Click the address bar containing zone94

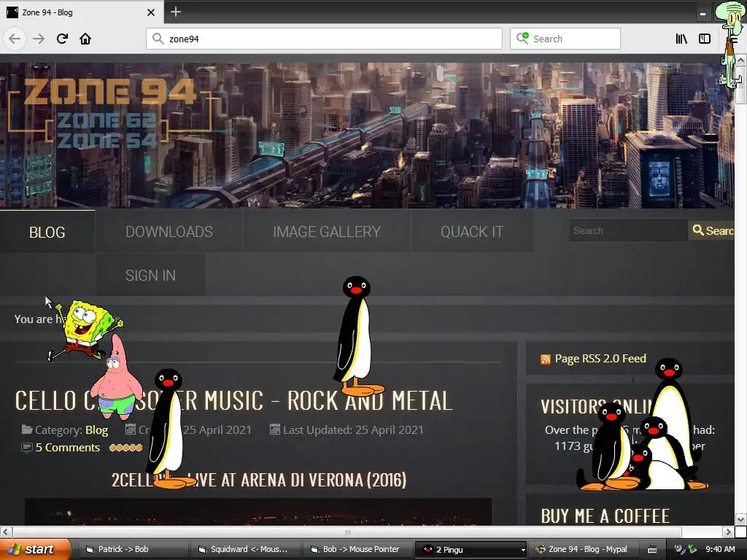pos(324,39)
